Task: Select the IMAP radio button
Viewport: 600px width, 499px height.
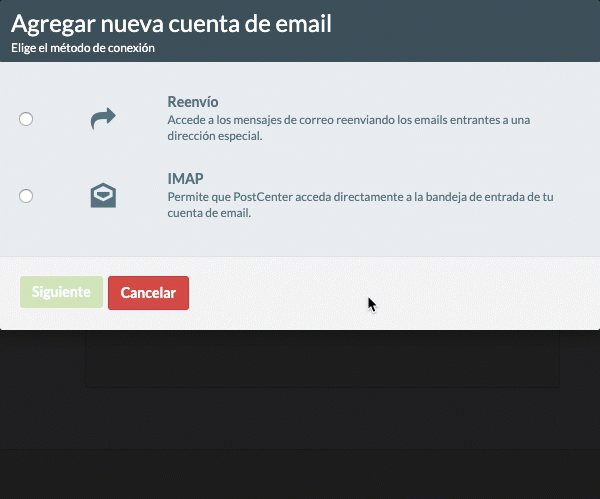Action: point(26,196)
